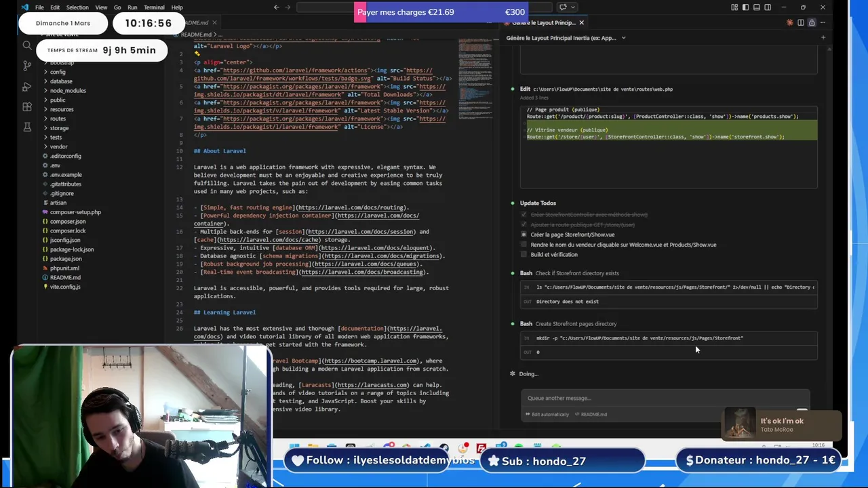Click the gear icon beside .editorconfig
This screenshot has width=868, height=488.
click(45, 156)
